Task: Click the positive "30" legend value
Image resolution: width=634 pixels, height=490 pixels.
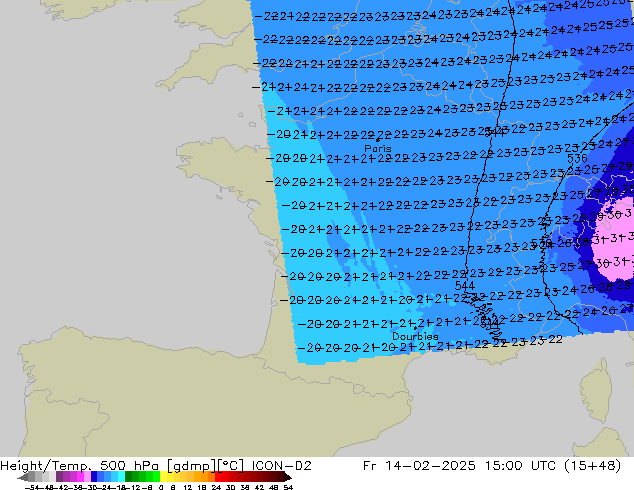Action: coord(230,488)
